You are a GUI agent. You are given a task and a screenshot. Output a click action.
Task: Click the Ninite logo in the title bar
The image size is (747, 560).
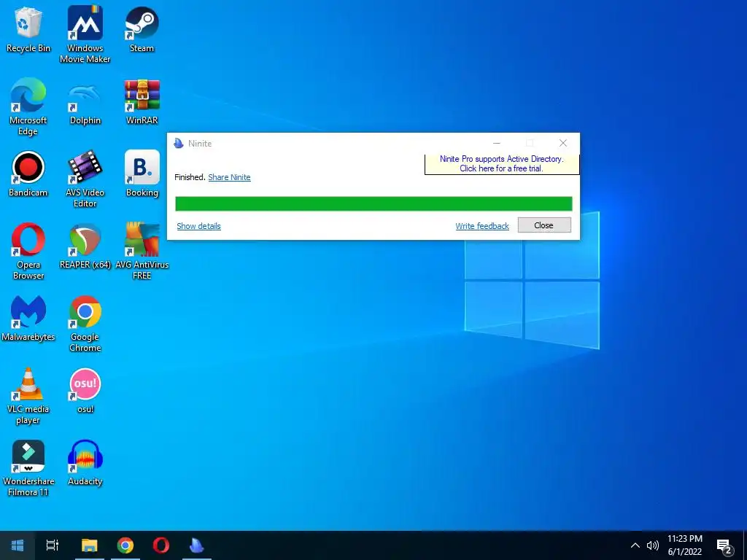click(x=179, y=144)
